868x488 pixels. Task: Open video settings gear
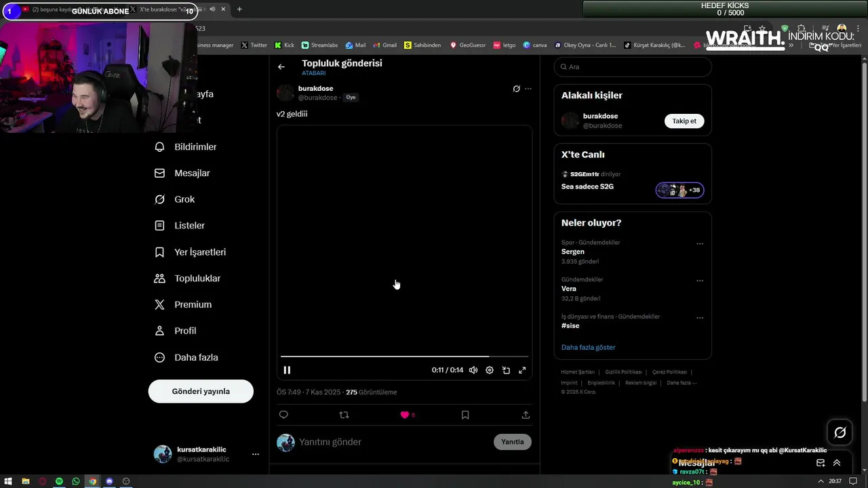(x=490, y=370)
